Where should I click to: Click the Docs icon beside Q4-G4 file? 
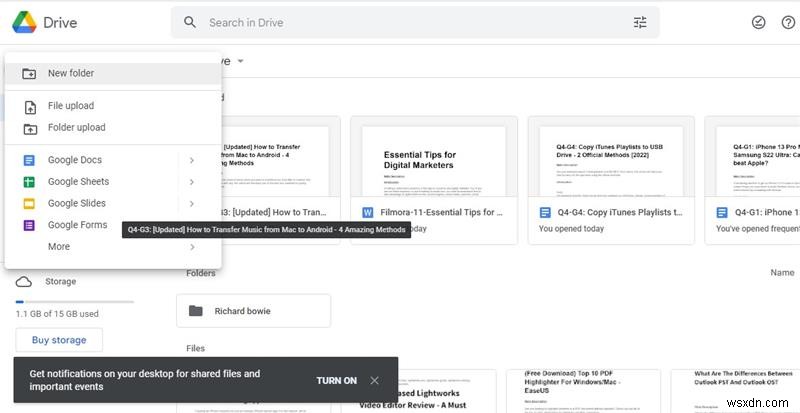tap(545, 212)
